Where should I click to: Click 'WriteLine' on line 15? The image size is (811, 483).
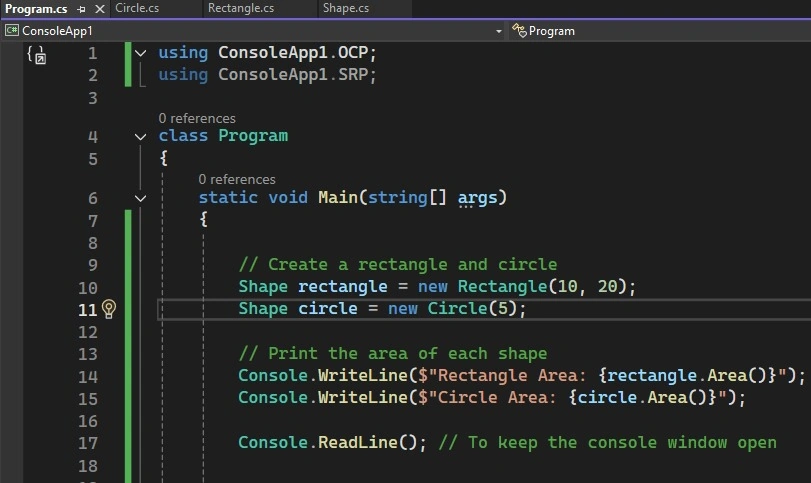tap(363, 398)
